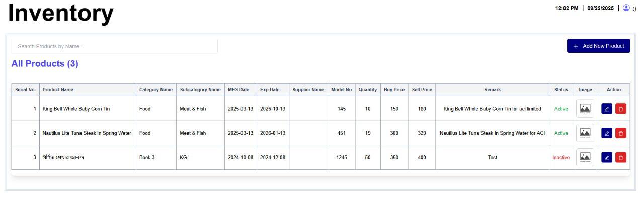
Task: Click the Sell Price column header
Action: pos(422,90)
